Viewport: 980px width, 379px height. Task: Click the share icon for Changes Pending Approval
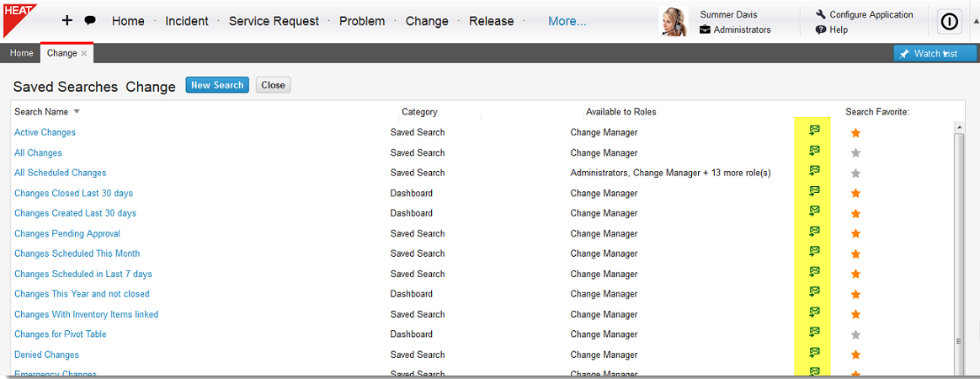tap(814, 232)
